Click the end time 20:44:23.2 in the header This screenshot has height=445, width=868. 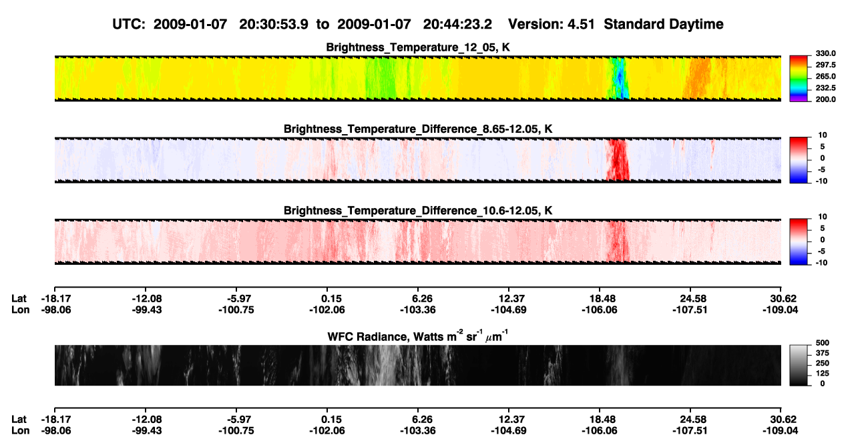tap(458, 24)
